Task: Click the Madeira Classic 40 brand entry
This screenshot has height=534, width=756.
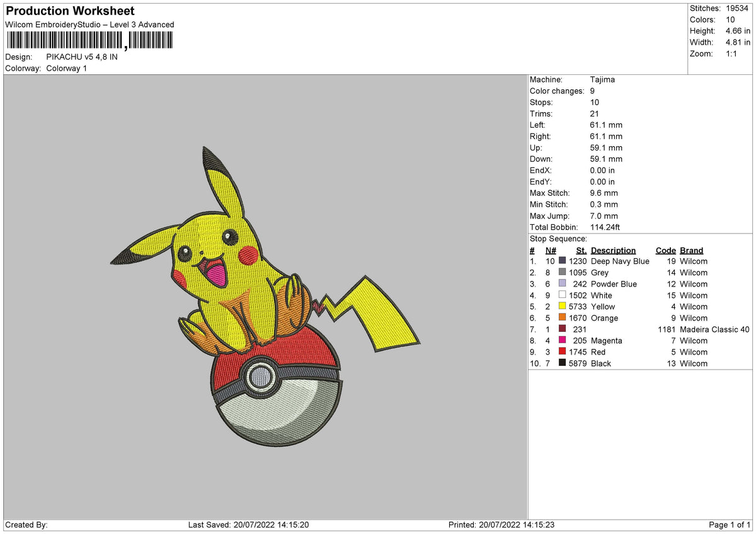Action: click(x=715, y=329)
